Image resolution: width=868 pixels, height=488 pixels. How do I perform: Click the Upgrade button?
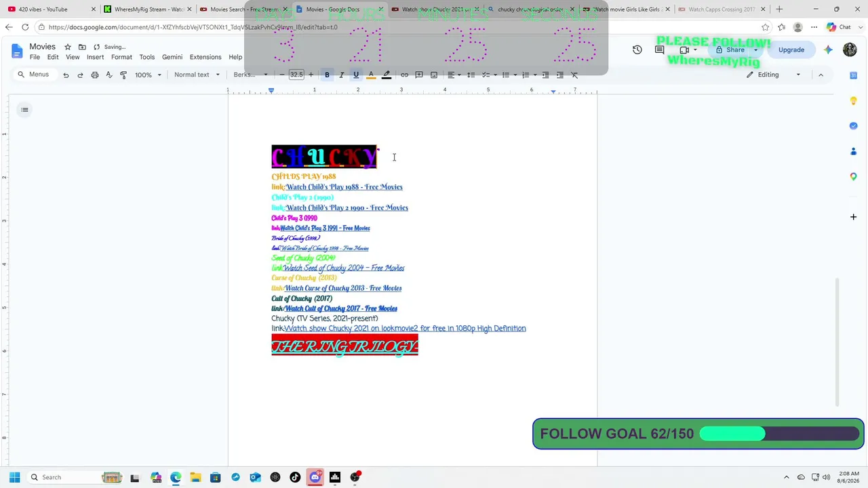(x=791, y=49)
